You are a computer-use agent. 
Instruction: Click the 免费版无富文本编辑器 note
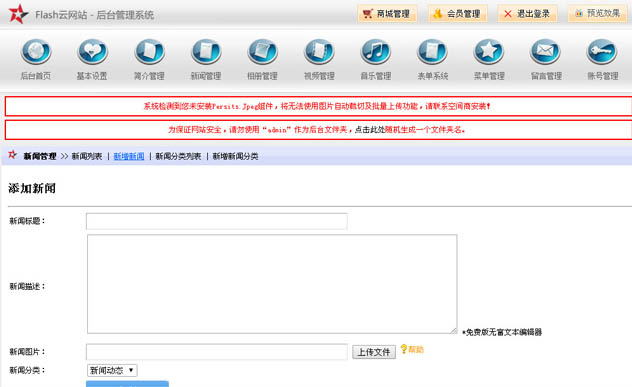click(502, 332)
